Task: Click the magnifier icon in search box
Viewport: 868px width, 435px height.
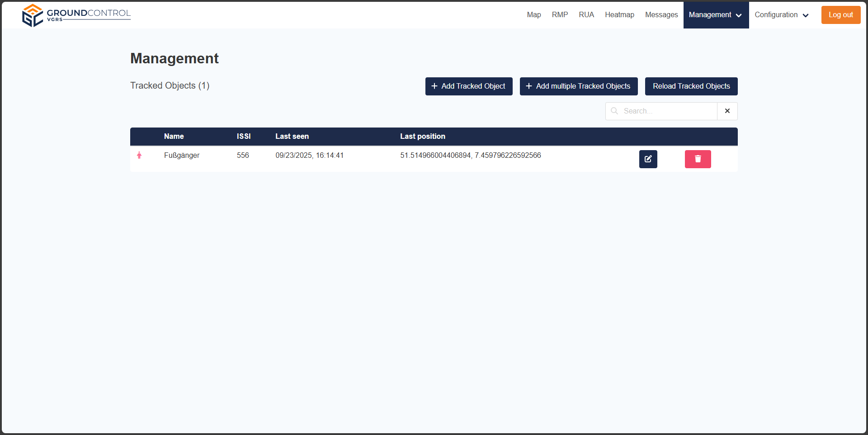Action: point(614,111)
